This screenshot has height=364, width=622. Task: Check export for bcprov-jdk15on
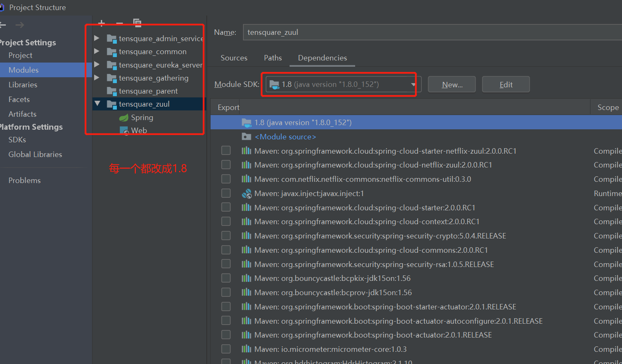(226, 292)
